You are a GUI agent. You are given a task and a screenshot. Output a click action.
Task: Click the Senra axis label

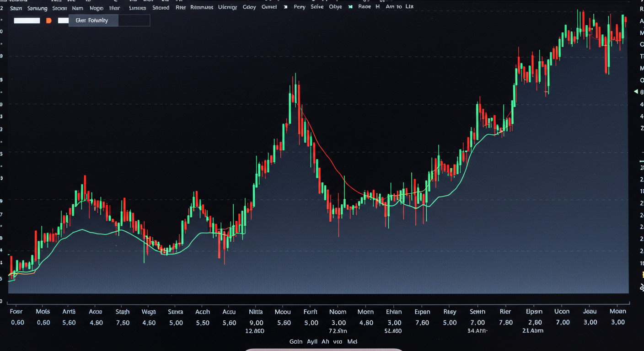(x=175, y=312)
